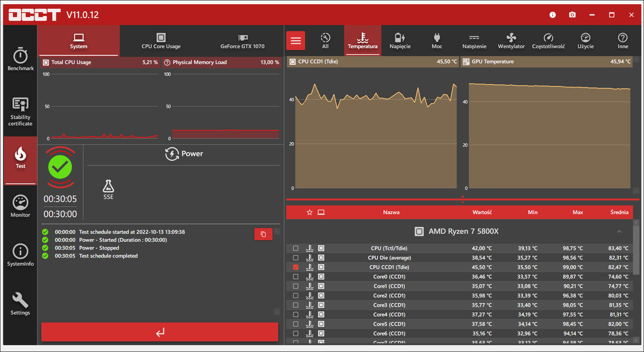Sort by Średnia column header
The height and width of the screenshot is (352, 644).
click(x=619, y=212)
